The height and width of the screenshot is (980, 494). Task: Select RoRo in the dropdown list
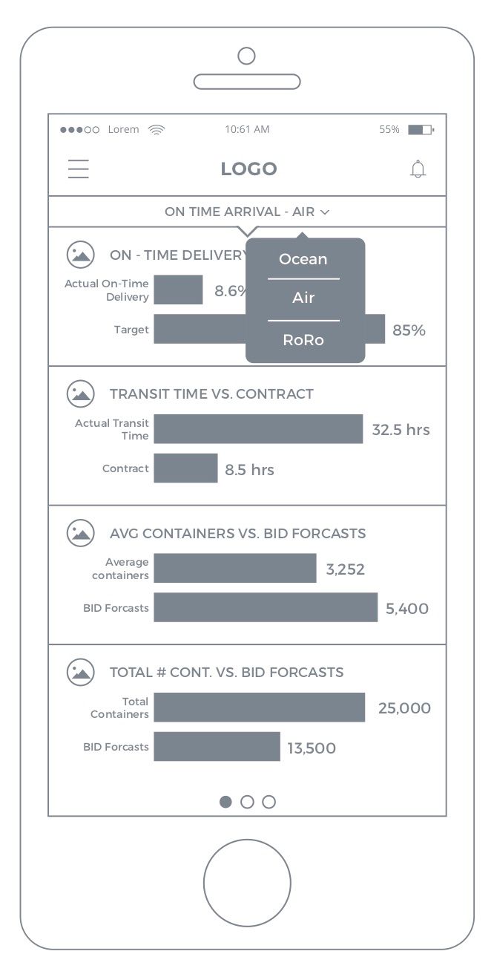303,340
